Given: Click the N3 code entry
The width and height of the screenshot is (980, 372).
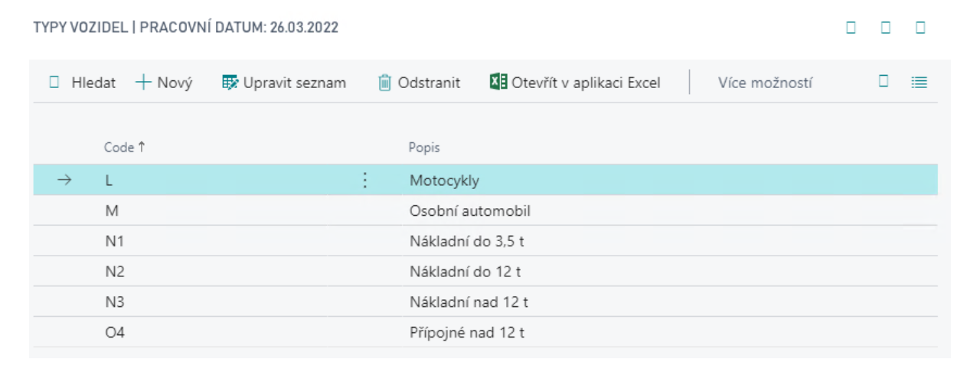Looking at the screenshot, I should [115, 303].
